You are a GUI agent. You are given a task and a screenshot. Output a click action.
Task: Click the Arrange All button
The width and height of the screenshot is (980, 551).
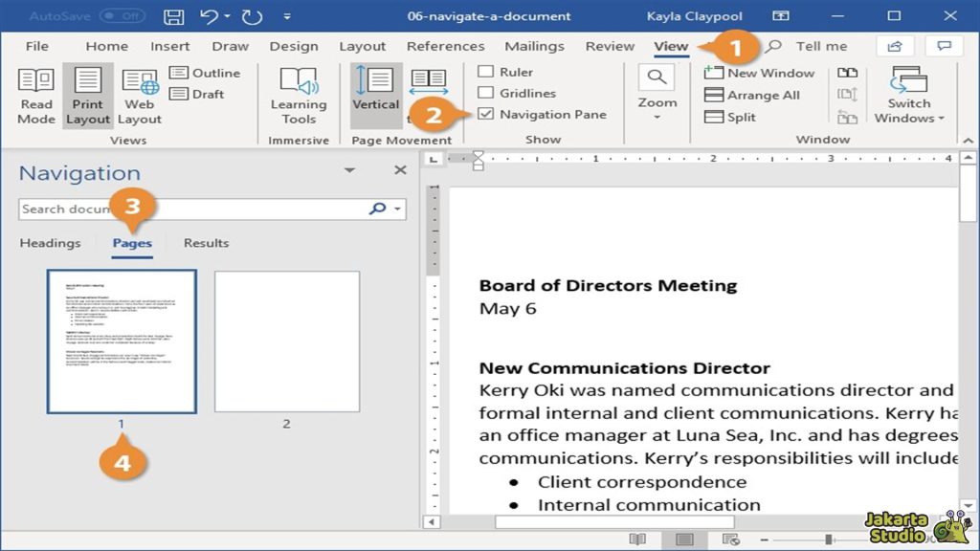pyautogui.click(x=752, y=95)
